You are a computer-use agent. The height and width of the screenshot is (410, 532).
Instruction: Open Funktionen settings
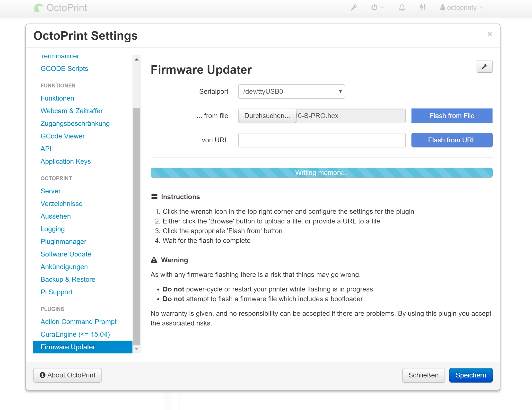coord(57,98)
